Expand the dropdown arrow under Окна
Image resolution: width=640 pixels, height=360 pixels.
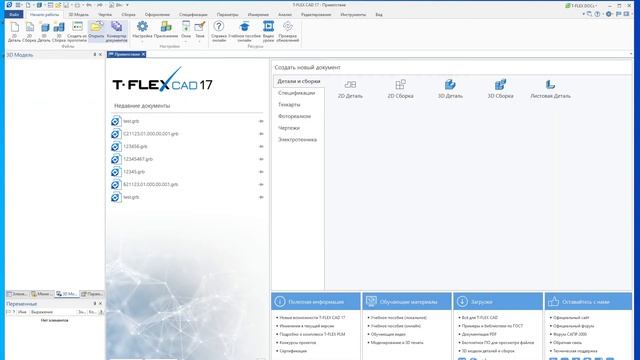point(186,41)
